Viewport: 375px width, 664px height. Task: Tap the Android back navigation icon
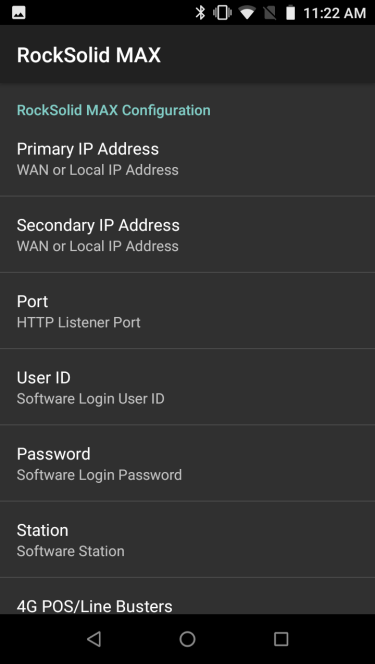94,639
